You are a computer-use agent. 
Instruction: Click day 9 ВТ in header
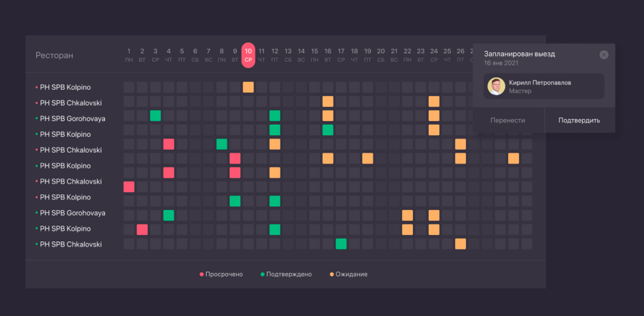coord(235,55)
